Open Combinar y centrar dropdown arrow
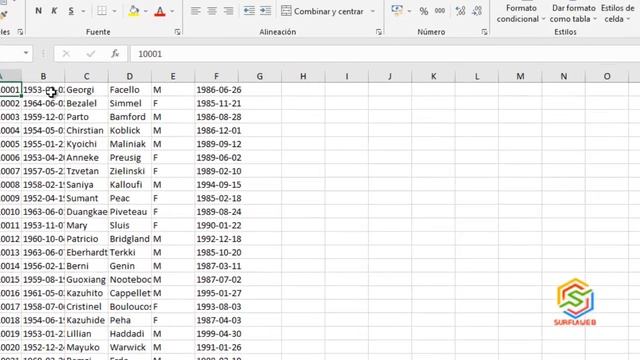Screen dimensions: 640x360 pyautogui.click(x=373, y=11)
